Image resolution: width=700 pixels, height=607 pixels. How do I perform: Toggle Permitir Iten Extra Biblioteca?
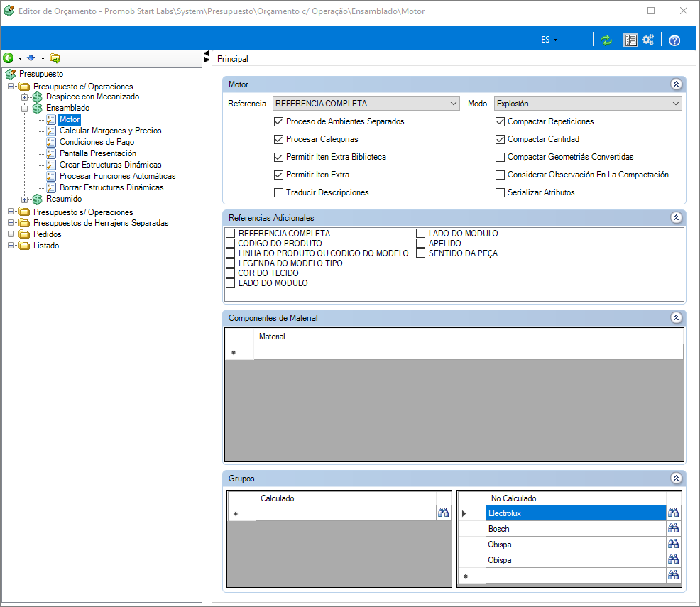(278, 157)
